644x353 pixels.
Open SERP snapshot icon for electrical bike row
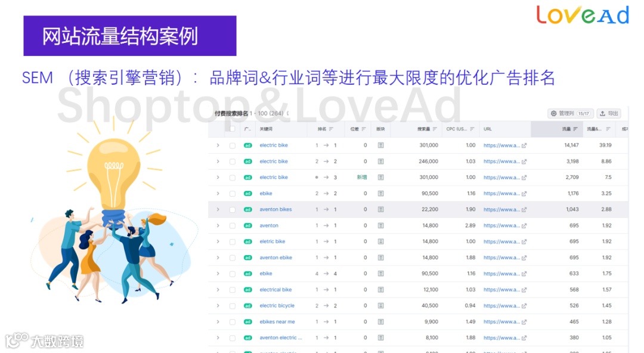coord(380,290)
